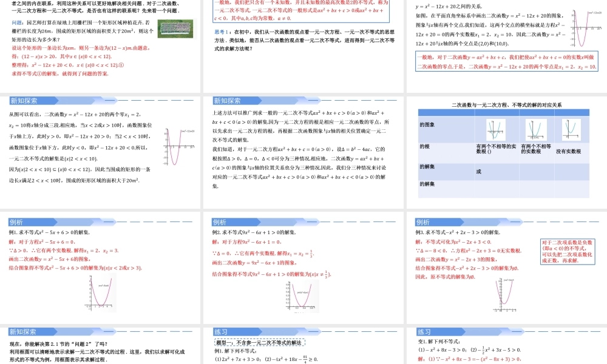Click the first parabola image in the correspondence table
This screenshot has width=607, height=364.
[496, 130]
